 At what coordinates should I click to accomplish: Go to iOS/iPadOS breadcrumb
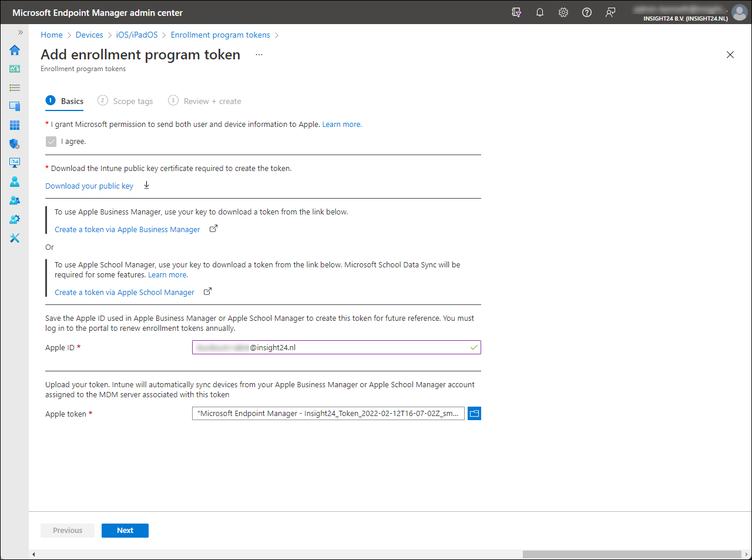coord(137,35)
